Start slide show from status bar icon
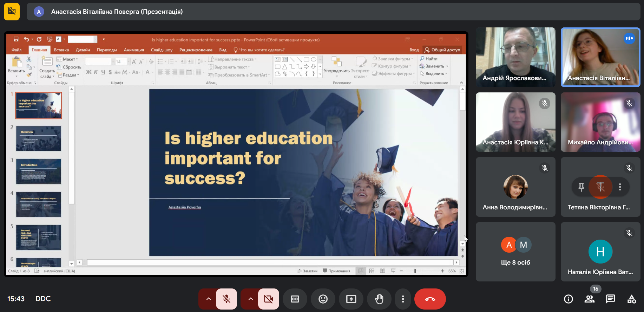This screenshot has height=312, width=644. pyautogui.click(x=393, y=271)
